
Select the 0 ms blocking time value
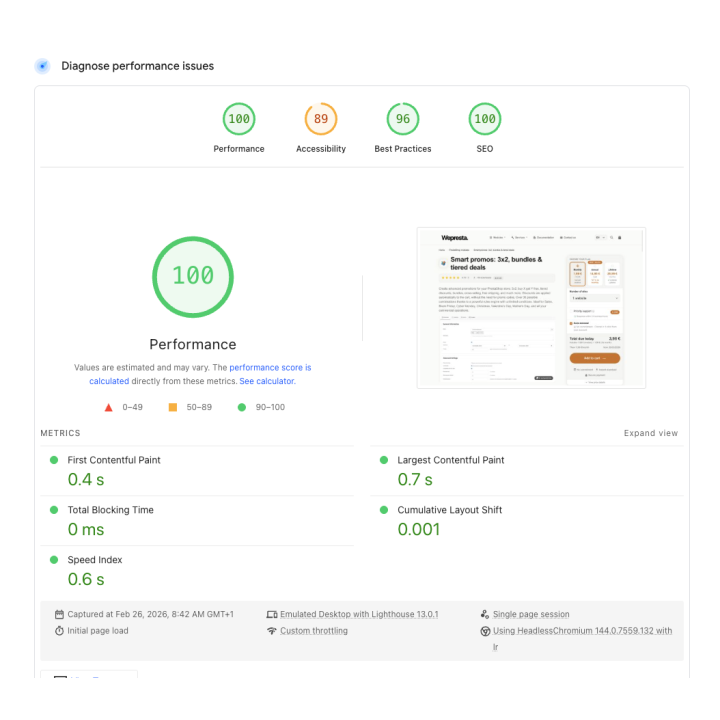[86, 529]
